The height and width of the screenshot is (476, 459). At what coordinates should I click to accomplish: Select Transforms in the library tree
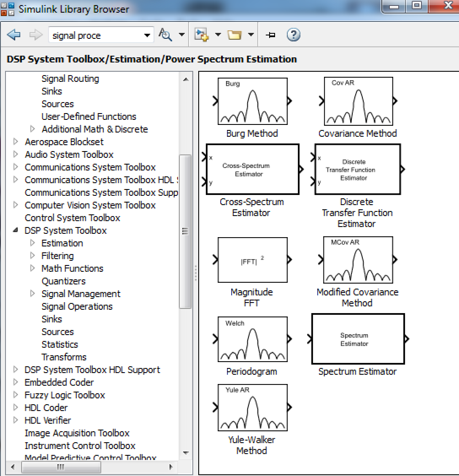[x=64, y=357]
